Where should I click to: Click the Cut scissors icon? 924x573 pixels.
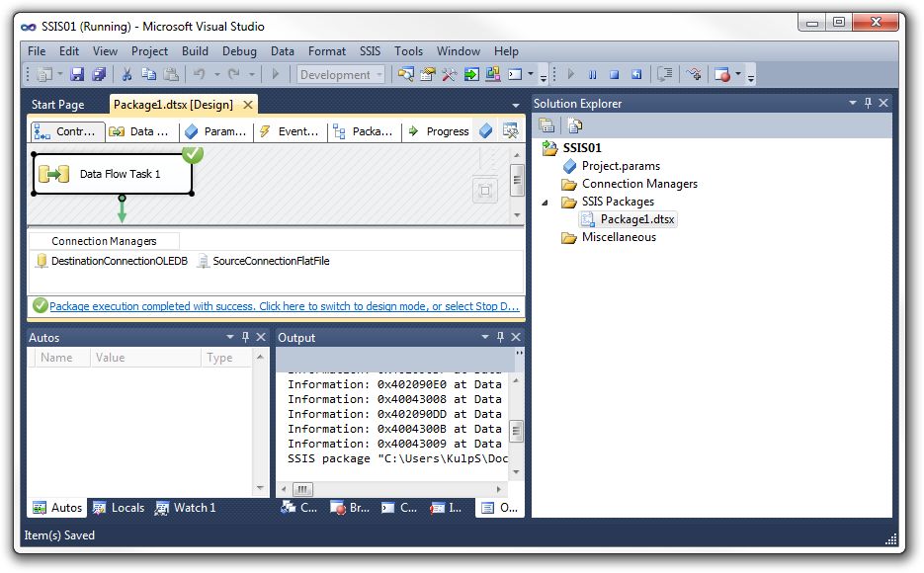(x=126, y=74)
